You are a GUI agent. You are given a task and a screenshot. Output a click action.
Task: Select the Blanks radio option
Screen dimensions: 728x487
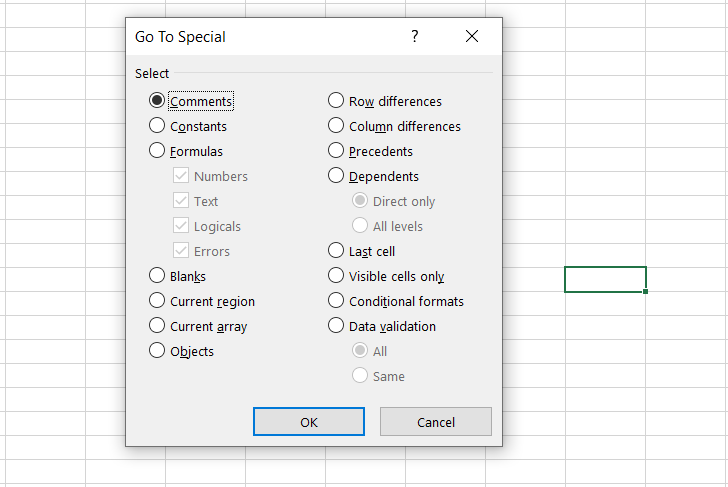point(157,276)
